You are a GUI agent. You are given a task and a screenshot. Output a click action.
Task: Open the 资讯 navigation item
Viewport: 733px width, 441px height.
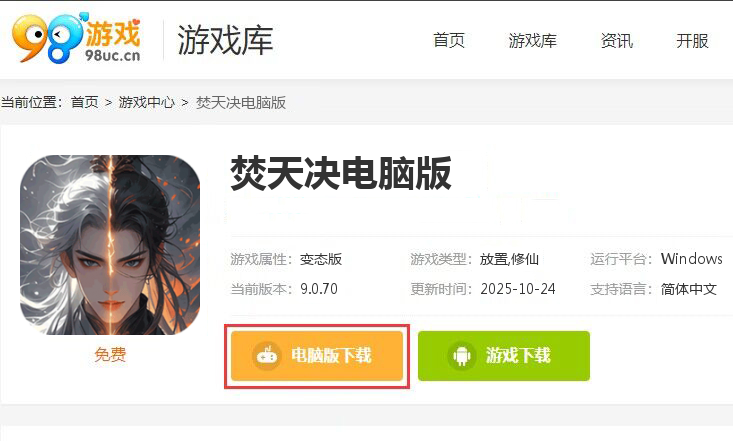(x=617, y=40)
